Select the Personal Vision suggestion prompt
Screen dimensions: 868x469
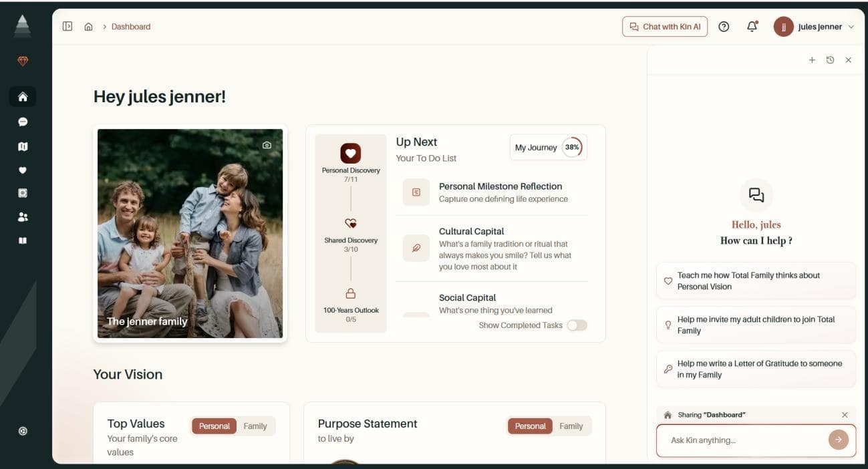point(756,281)
